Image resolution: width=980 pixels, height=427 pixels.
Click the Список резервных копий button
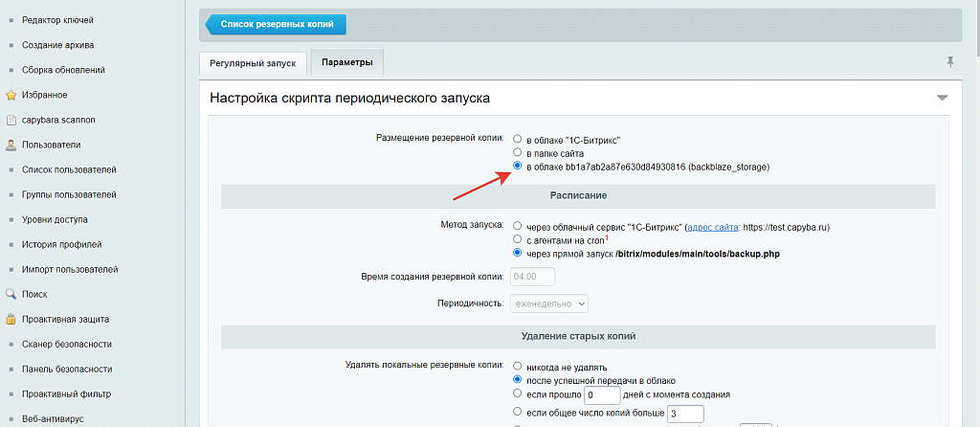tap(276, 24)
